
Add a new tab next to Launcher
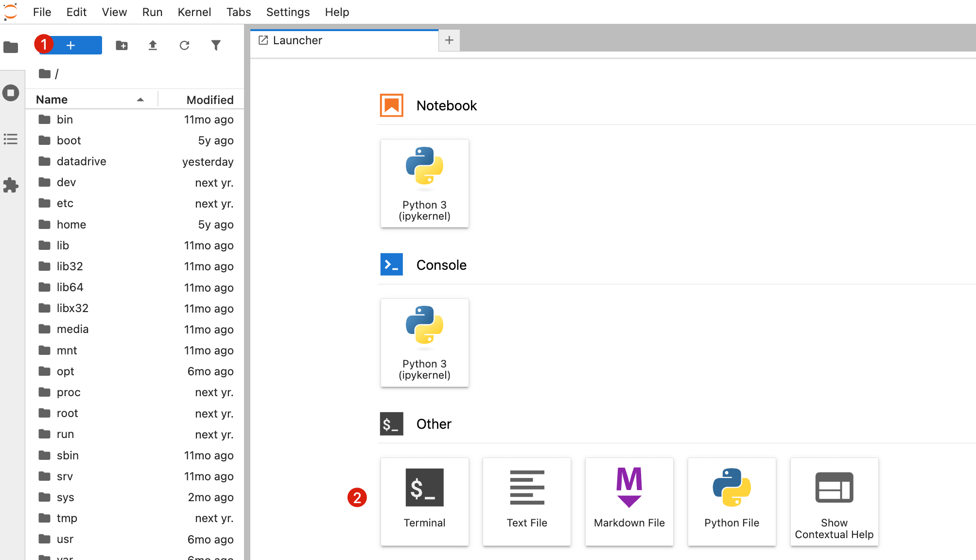point(449,40)
